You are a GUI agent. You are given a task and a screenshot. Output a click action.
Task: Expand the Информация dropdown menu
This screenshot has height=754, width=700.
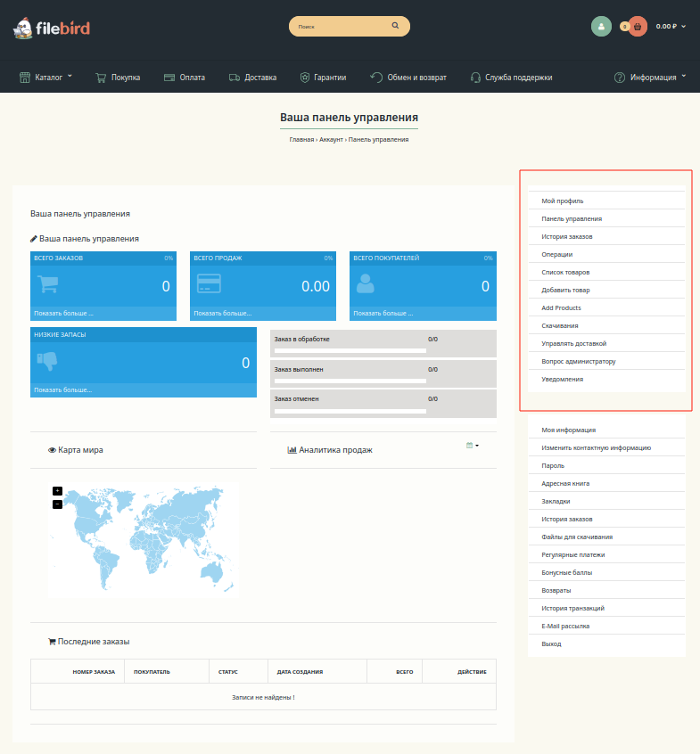pos(651,78)
